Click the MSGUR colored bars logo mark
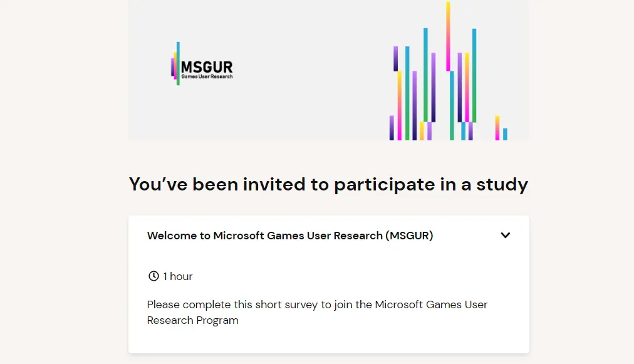634x364 pixels. tap(175, 64)
